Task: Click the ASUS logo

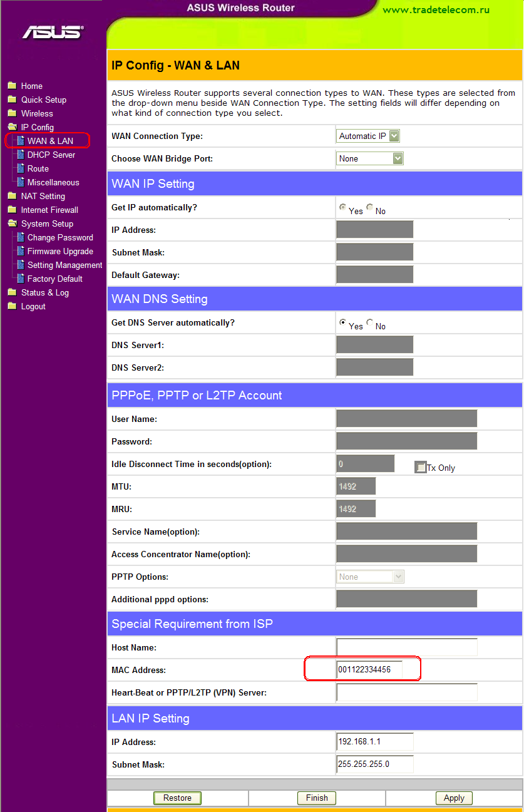Action: pos(53,32)
